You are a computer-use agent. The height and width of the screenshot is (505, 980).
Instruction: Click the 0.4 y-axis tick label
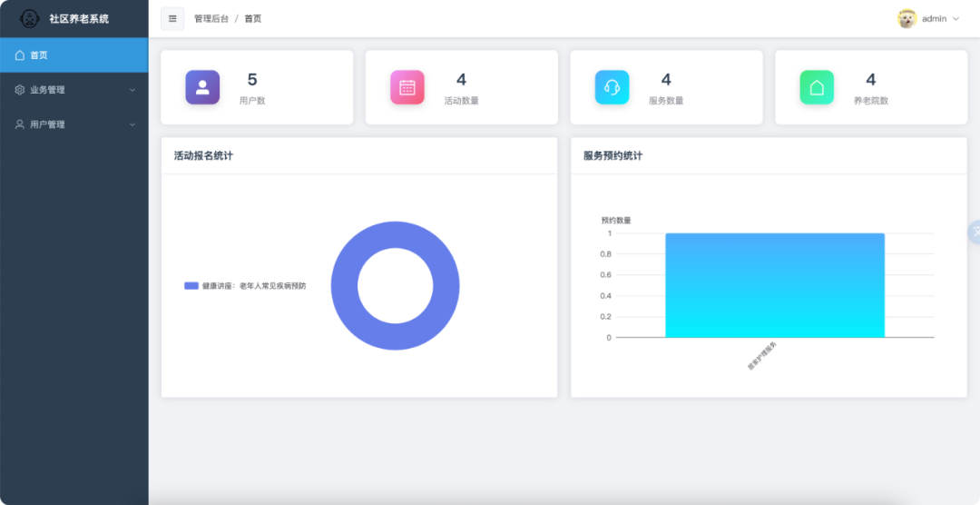605,296
